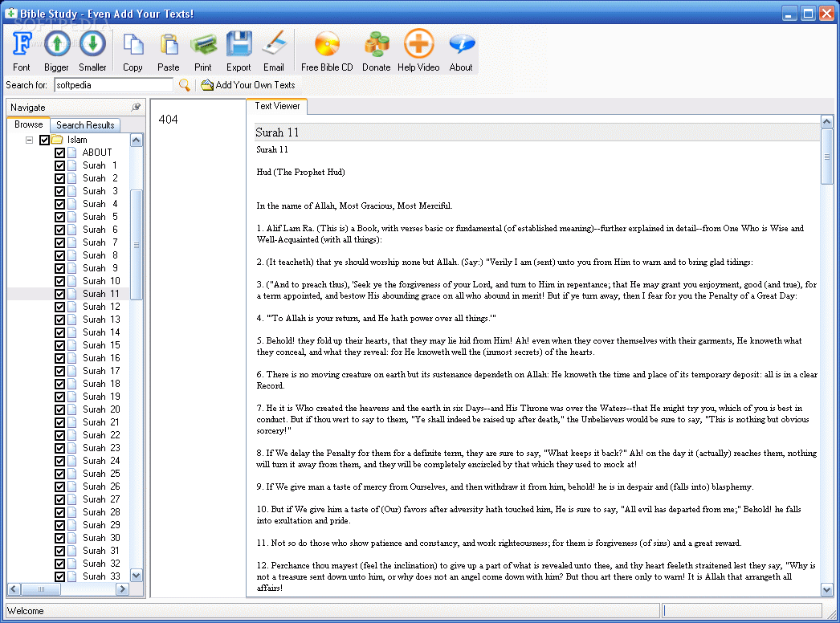Uncheck the ABOUT checkbox

(60, 153)
